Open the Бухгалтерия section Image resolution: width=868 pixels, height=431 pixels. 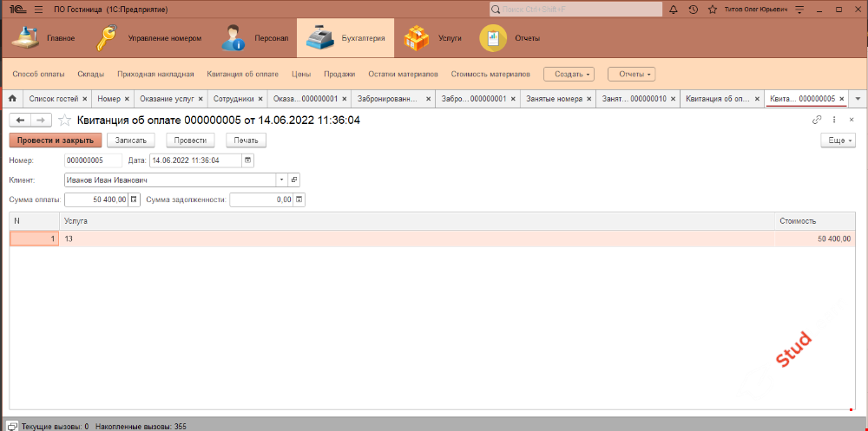click(345, 38)
